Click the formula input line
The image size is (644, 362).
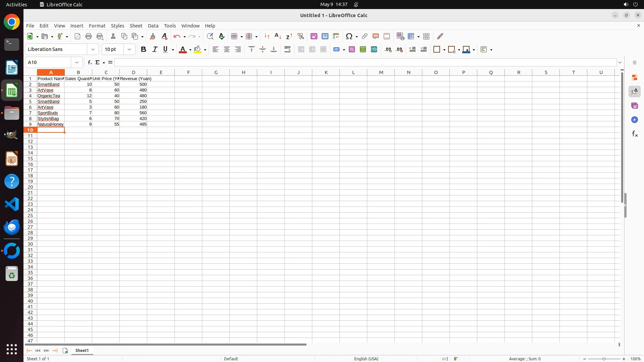pos(365,62)
